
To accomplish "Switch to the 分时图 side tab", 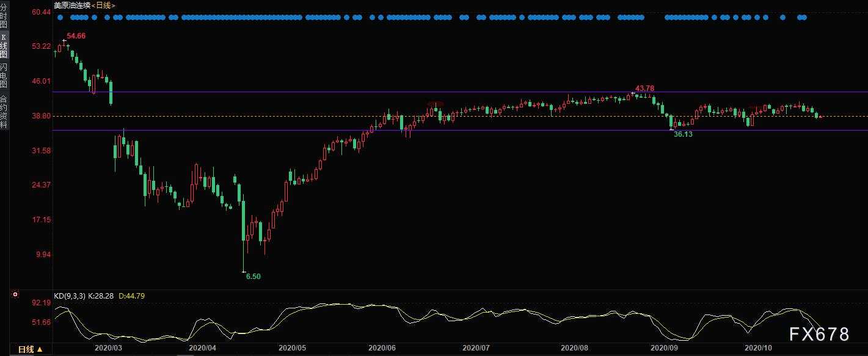I will coord(4,16).
